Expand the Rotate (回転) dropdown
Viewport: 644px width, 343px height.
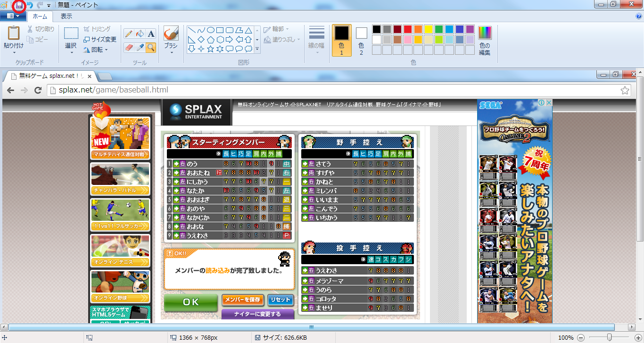point(106,50)
